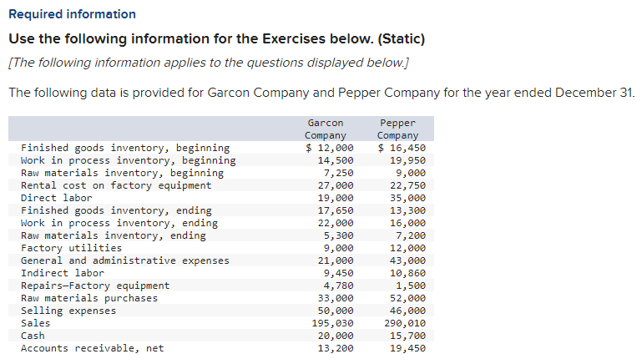Click the value 19,950
This screenshot has height=364, width=642.
pyautogui.click(x=407, y=160)
